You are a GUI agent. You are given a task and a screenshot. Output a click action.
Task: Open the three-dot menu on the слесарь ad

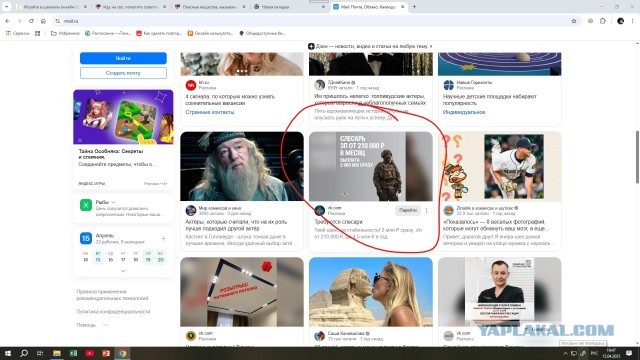pos(427,211)
